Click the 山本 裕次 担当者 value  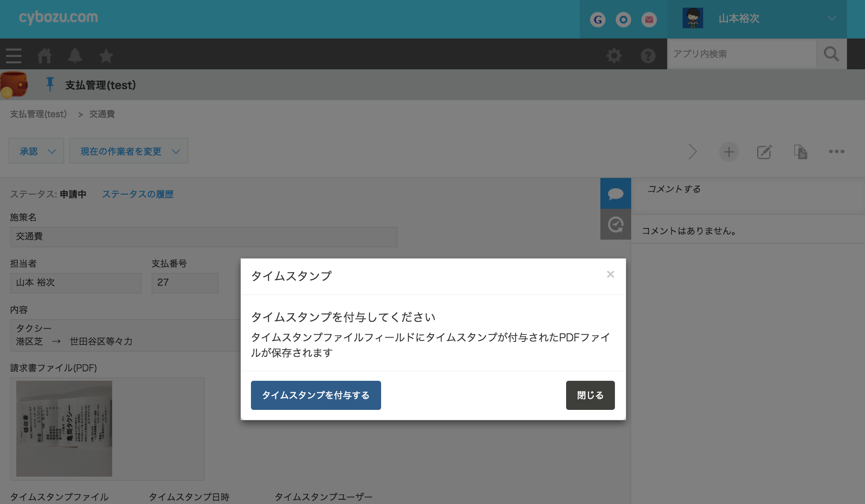[x=76, y=283]
